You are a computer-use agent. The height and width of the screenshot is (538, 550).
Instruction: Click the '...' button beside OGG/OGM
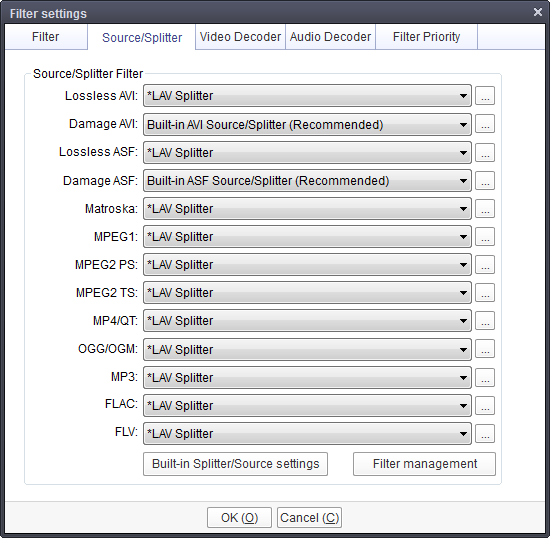click(485, 349)
